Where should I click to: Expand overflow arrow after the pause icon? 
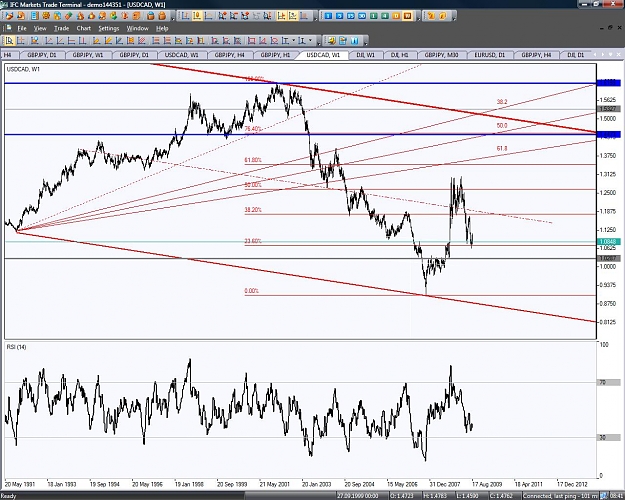pyautogui.click(x=366, y=41)
